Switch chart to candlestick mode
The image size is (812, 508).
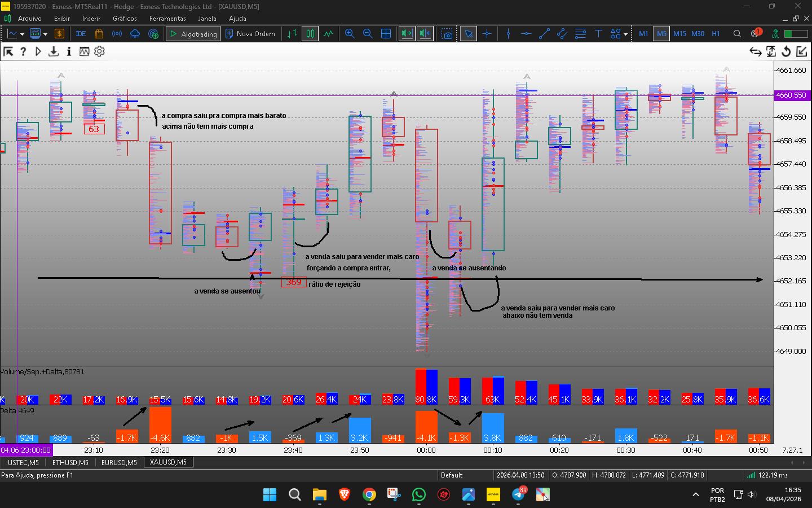[310, 34]
